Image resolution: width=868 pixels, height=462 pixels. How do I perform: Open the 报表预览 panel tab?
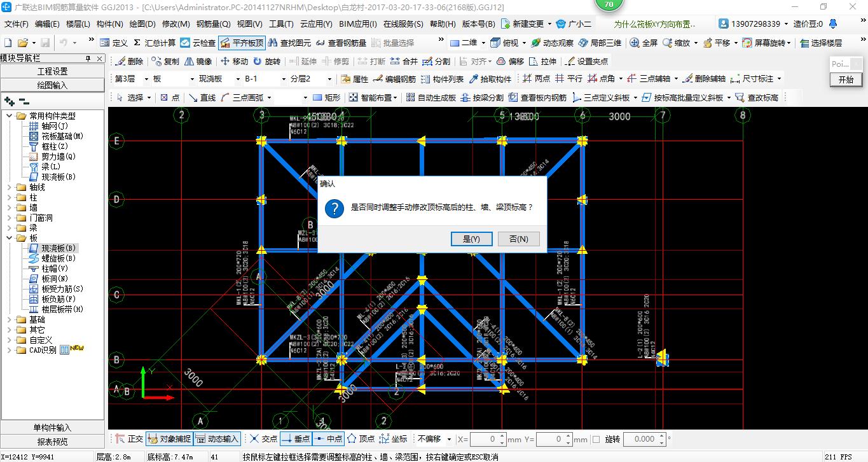click(x=53, y=442)
